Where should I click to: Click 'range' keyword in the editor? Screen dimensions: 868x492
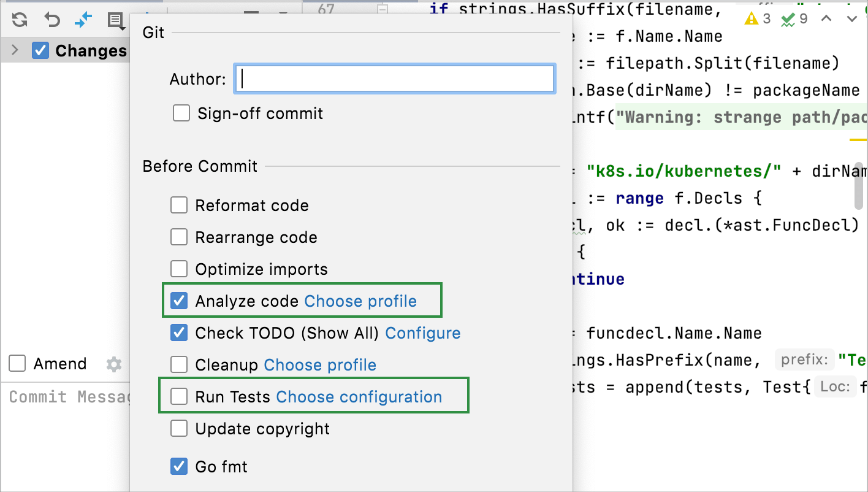click(x=640, y=198)
